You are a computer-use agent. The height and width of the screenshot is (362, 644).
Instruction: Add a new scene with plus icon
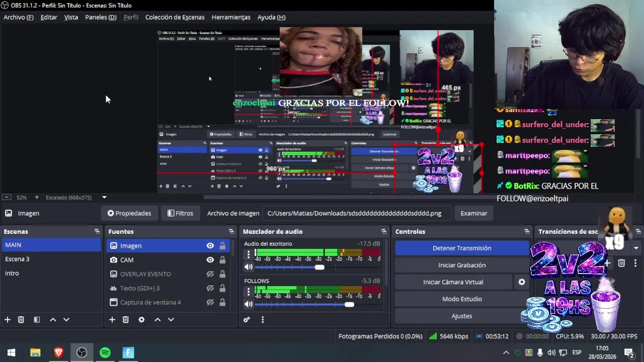tap(8, 320)
